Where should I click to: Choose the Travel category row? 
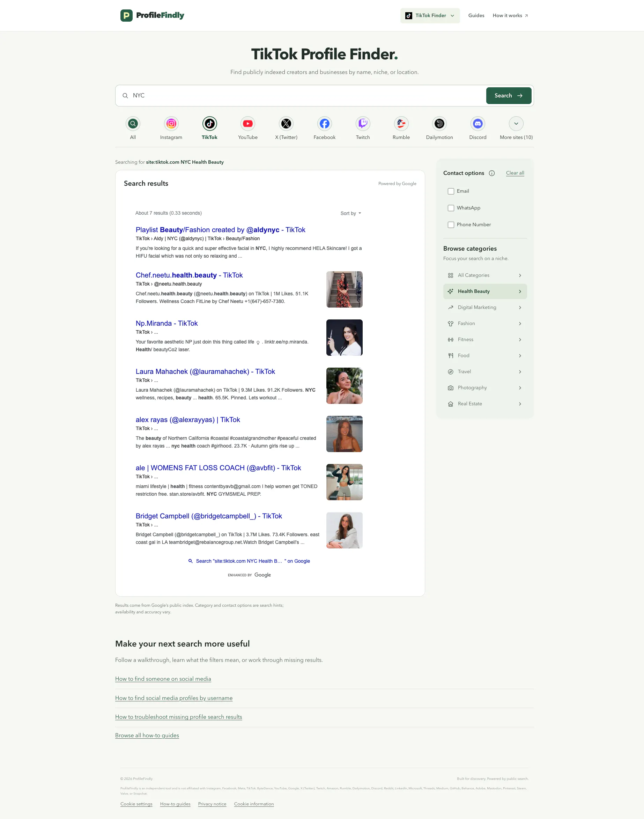pyautogui.click(x=485, y=372)
